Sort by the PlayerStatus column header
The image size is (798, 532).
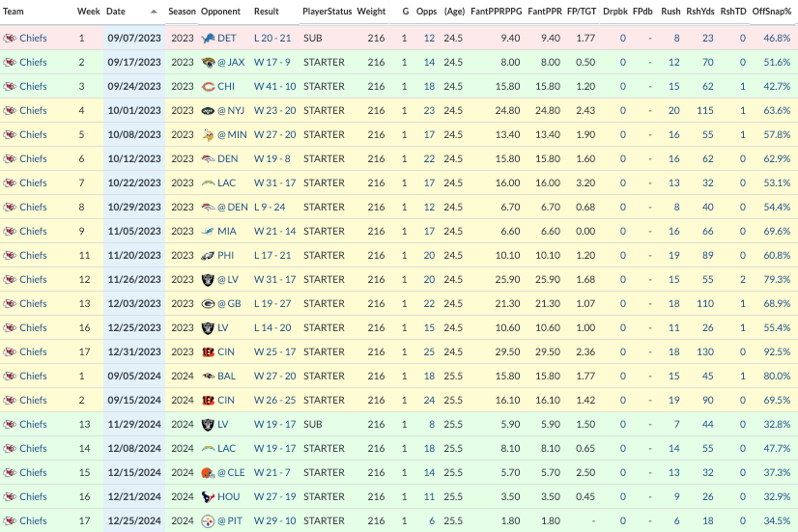point(328,12)
